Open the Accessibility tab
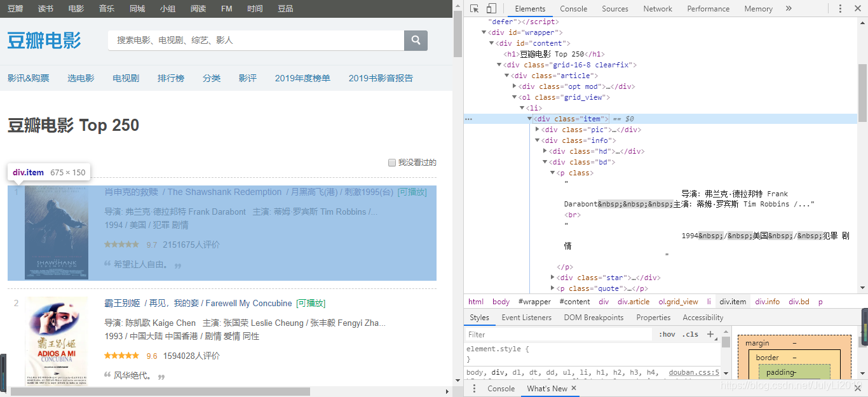 click(703, 318)
